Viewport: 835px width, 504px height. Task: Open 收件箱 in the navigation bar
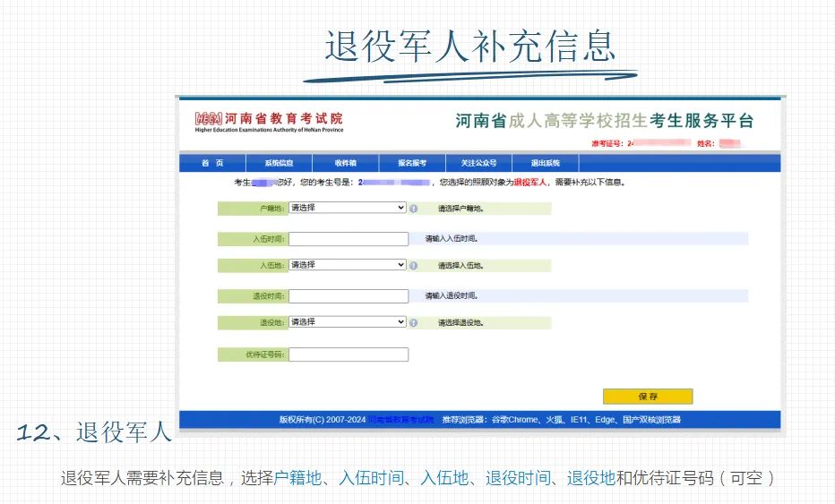[x=345, y=163]
